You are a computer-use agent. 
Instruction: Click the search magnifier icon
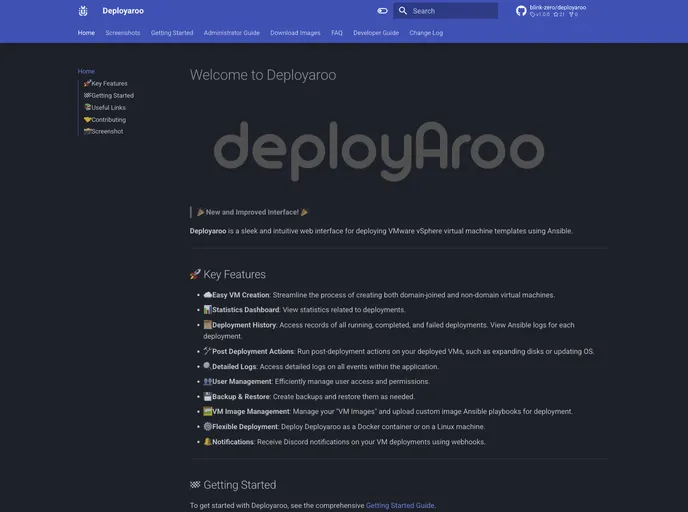pos(403,11)
